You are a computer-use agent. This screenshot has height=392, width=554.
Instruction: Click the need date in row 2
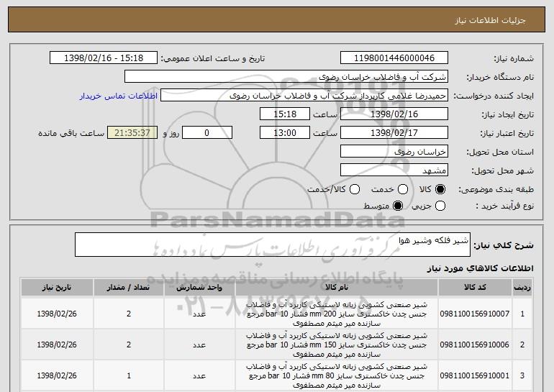(57, 345)
